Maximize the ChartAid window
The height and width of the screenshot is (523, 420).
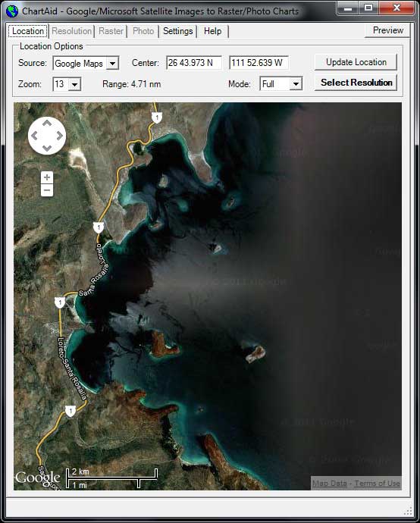pyautogui.click(x=368, y=8)
